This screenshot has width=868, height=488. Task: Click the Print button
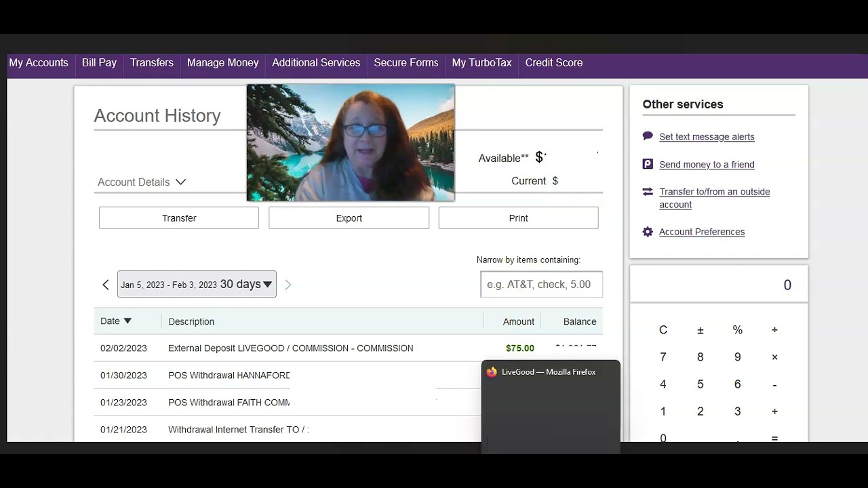coord(519,218)
